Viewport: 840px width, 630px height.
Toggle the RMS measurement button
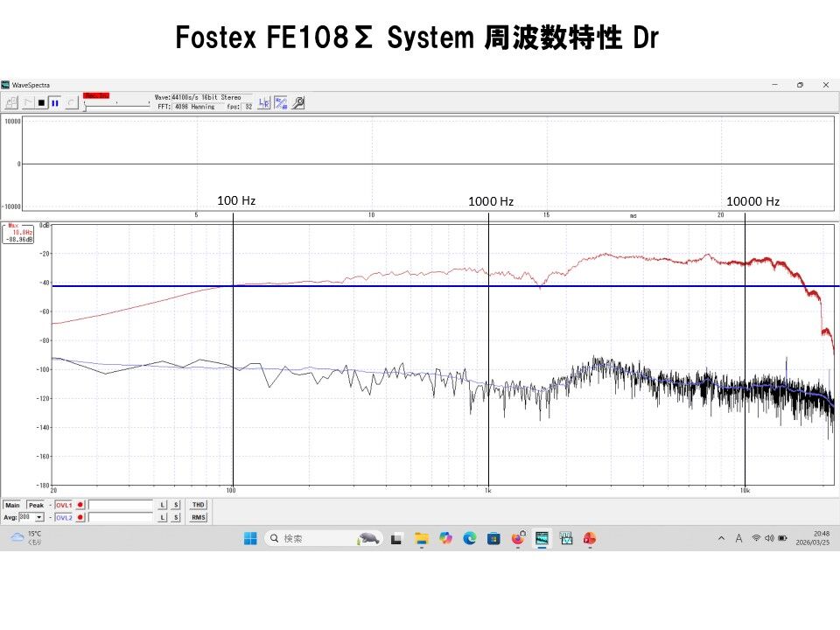pyautogui.click(x=199, y=517)
